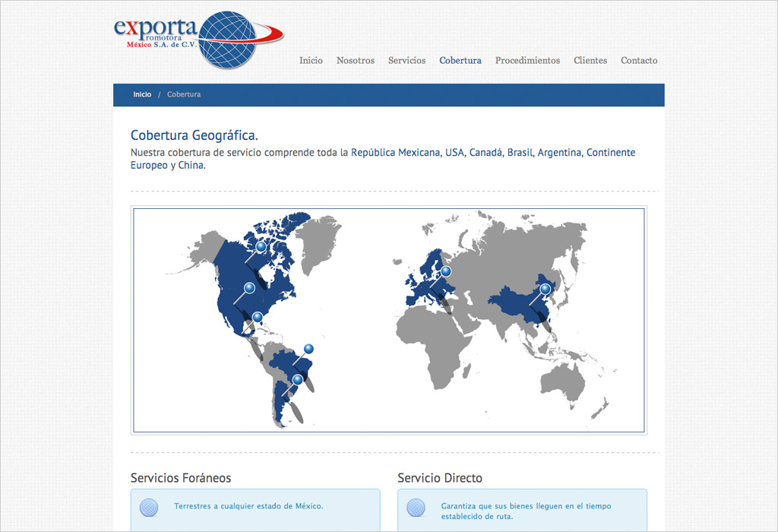
Task: Select Clientes in the navigation bar
Action: [590, 61]
